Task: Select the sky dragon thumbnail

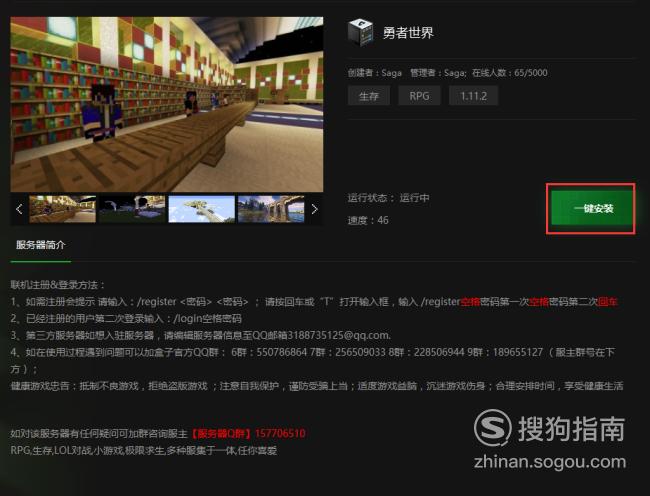Action: point(201,209)
